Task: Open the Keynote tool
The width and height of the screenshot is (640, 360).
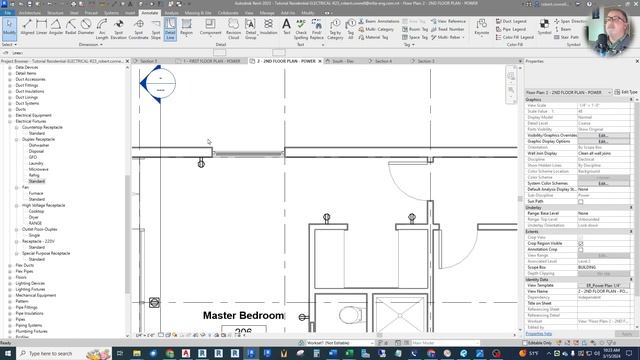Action: coord(482,27)
